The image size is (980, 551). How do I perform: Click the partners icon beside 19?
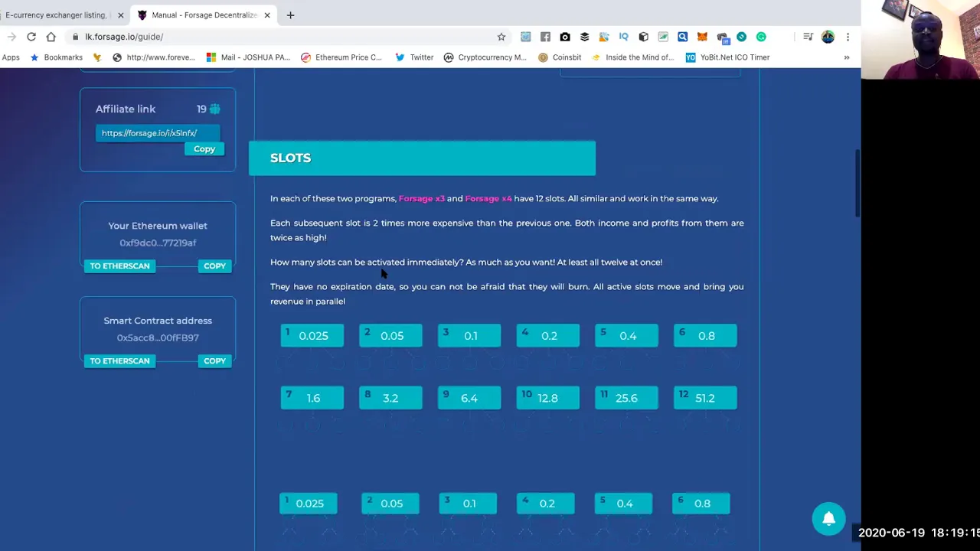(214, 109)
